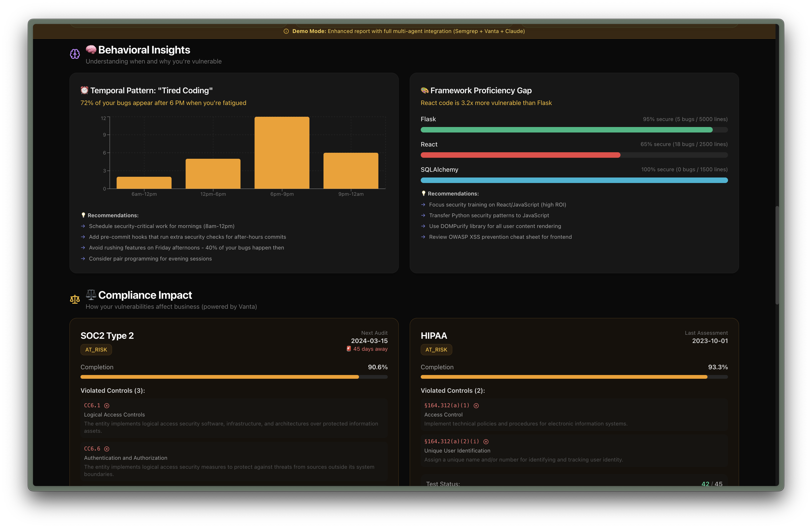The height and width of the screenshot is (528, 812).
Task: Click the 6pm-9pm bar in the chart
Action: tap(282, 153)
